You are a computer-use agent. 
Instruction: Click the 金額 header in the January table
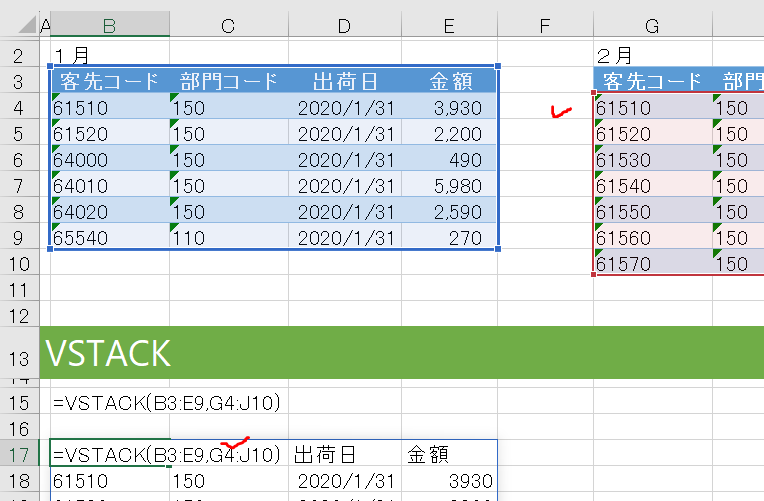tap(450, 81)
